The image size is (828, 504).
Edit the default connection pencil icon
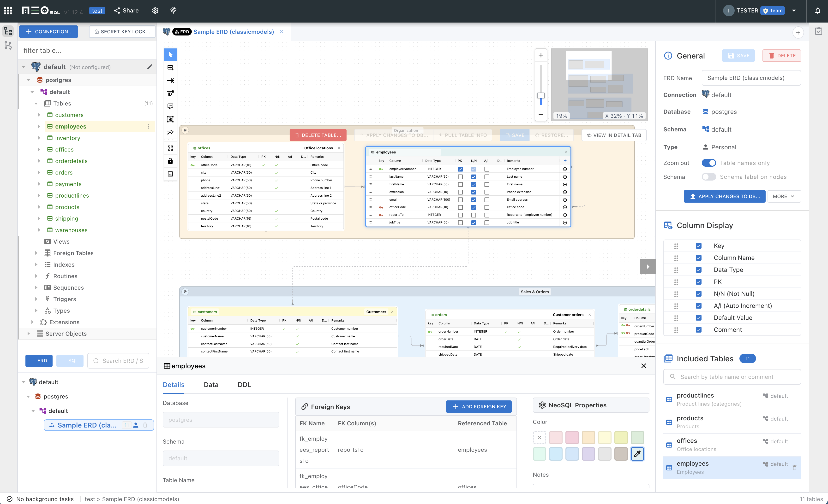click(x=150, y=67)
